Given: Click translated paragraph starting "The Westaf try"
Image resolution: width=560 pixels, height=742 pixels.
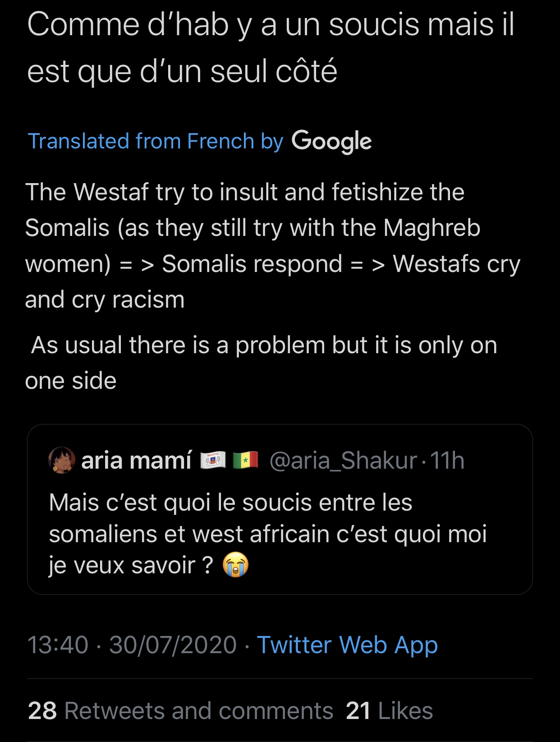Looking at the screenshot, I should point(245,192).
